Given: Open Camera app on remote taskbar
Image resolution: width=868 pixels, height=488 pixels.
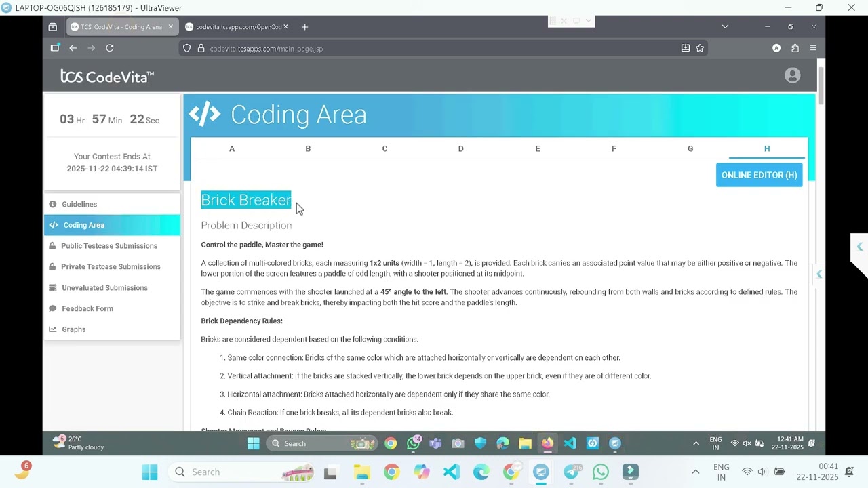Looking at the screenshot, I should click(458, 443).
